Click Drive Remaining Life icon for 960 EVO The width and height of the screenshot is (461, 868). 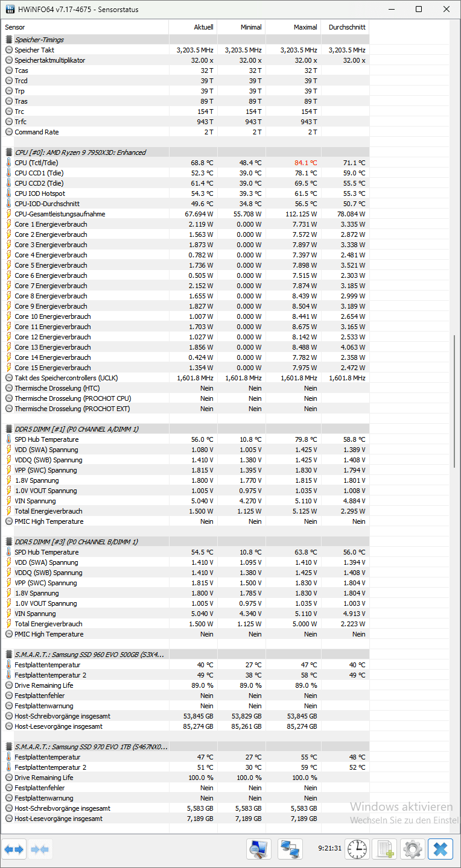pyautogui.click(x=9, y=685)
